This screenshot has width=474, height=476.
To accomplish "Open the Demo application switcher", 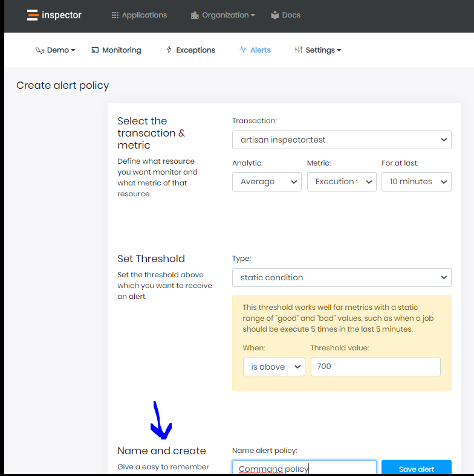I will [56, 50].
